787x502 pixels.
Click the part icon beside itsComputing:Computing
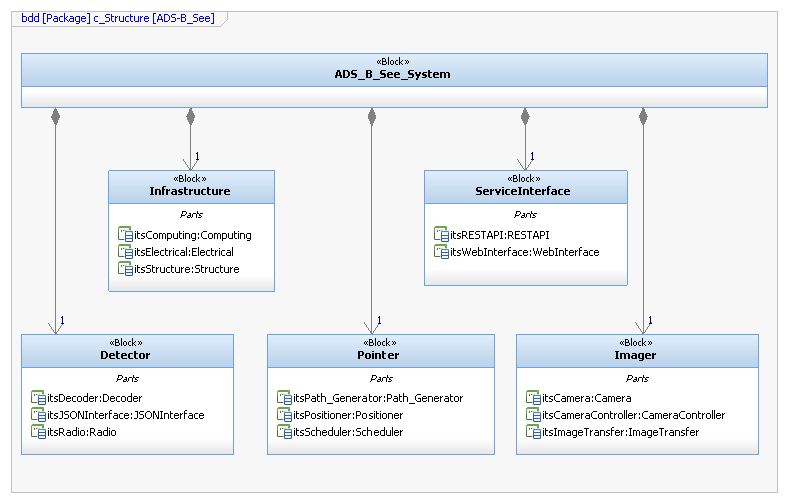click(x=125, y=235)
